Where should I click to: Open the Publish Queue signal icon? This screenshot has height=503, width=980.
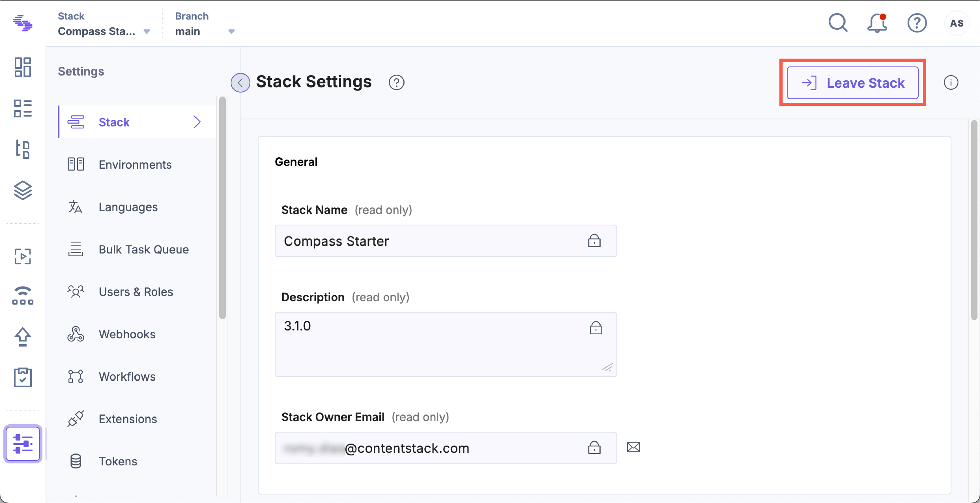click(x=22, y=296)
